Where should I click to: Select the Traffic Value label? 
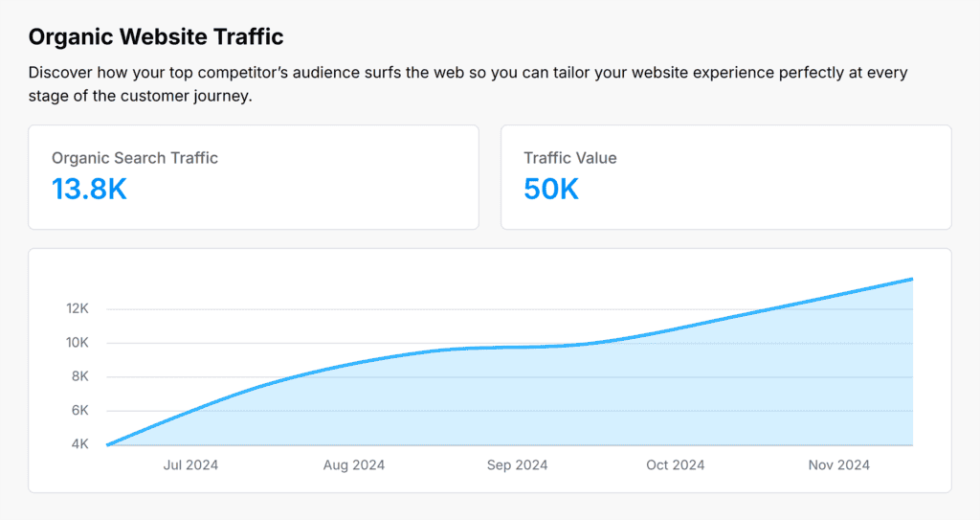tap(570, 158)
